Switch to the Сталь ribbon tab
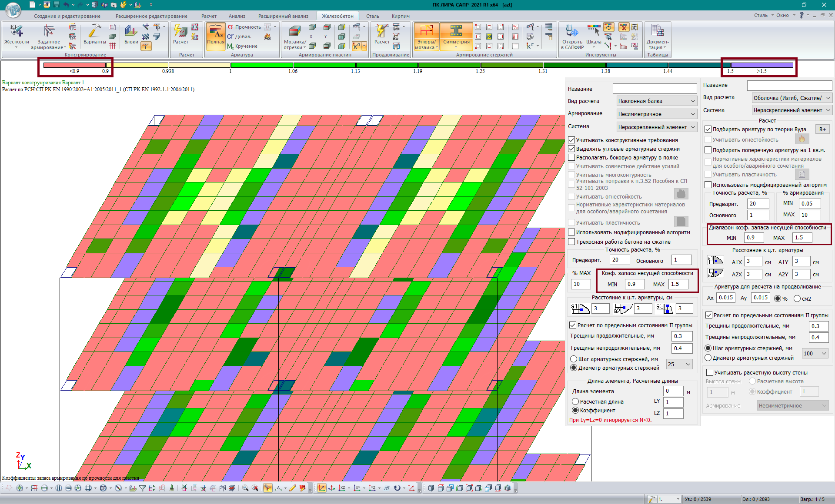Viewport: 835px width, 504px height. tap(372, 16)
